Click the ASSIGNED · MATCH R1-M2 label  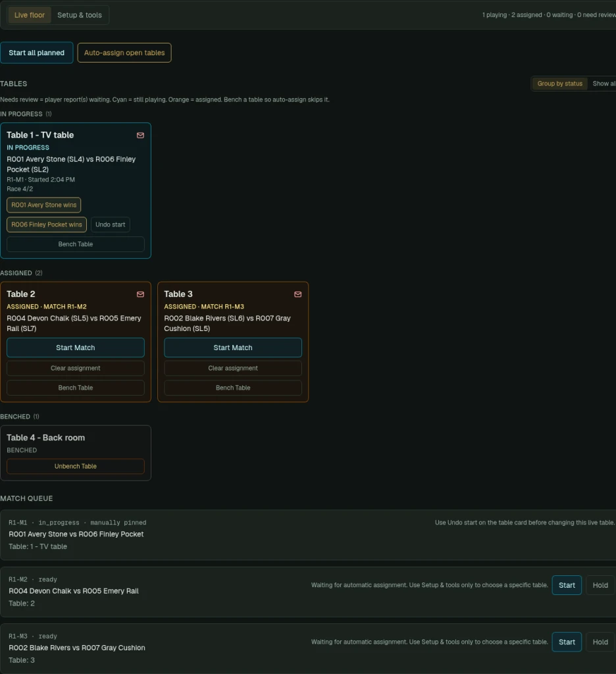(x=47, y=307)
